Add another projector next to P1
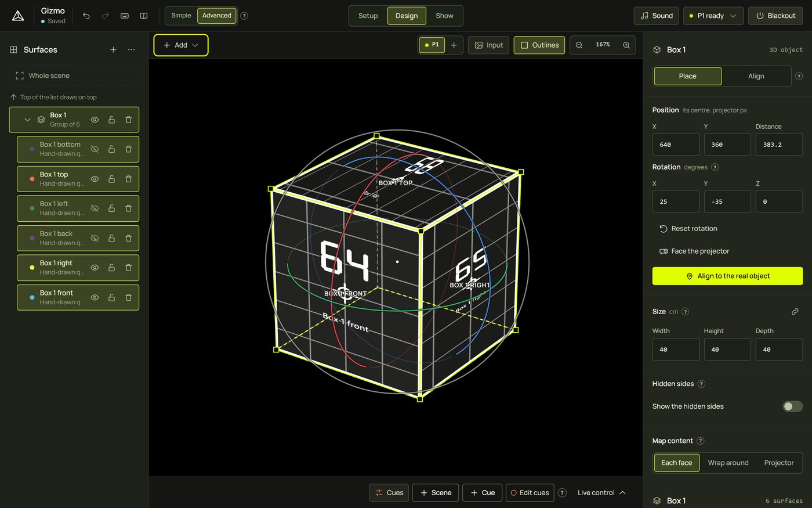Screen dimensions: 812x508 tap(454, 45)
